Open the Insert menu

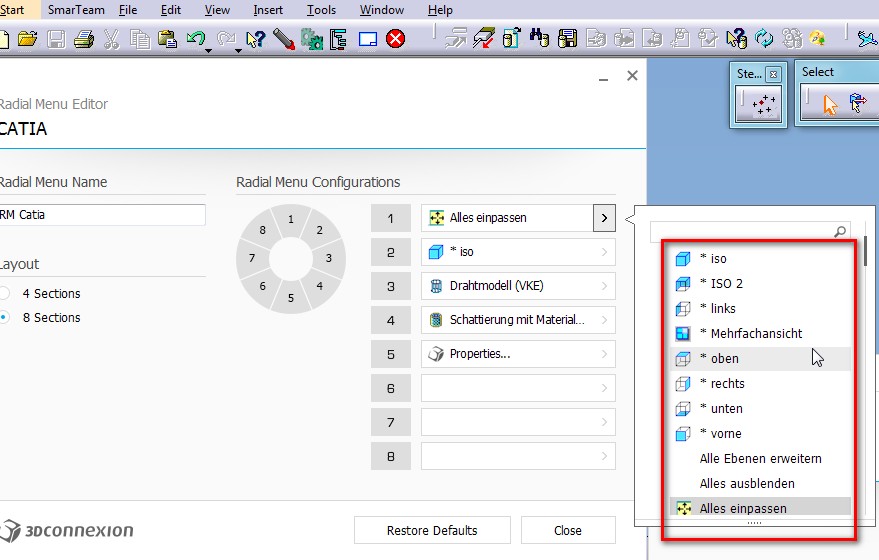(267, 10)
